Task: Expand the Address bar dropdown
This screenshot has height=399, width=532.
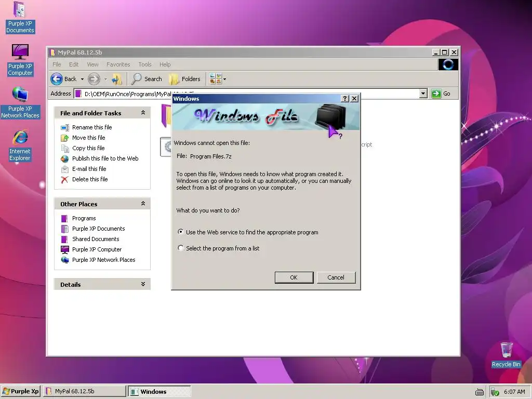Action: (423, 94)
